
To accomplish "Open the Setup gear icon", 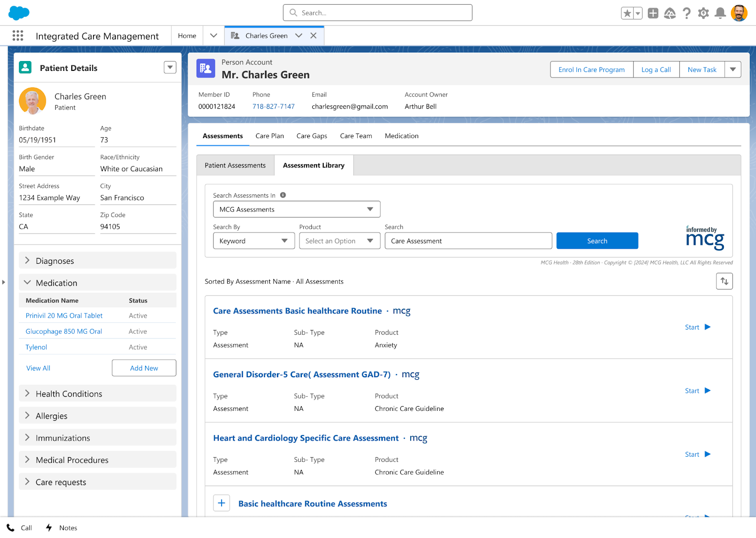I will [x=704, y=13].
